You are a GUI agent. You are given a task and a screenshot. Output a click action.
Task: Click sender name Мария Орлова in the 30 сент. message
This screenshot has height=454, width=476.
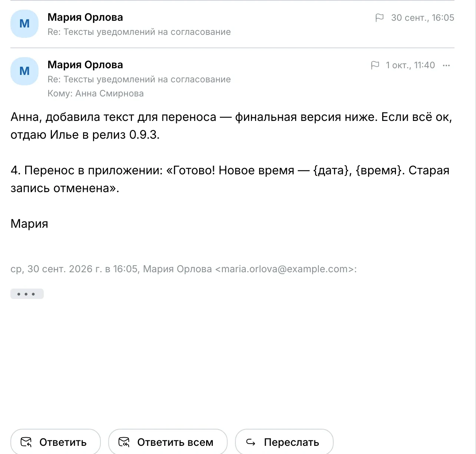[x=85, y=17]
